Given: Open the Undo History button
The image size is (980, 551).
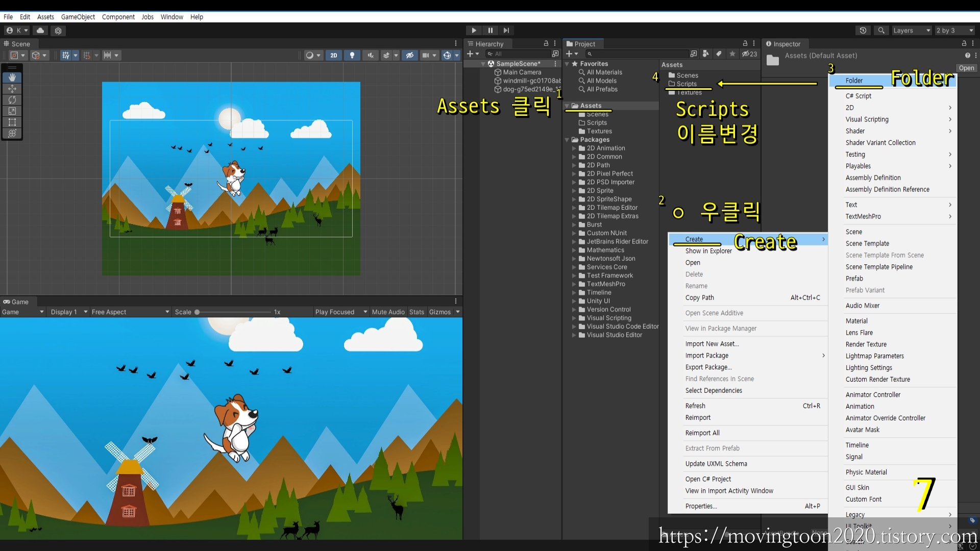Looking at the screenshot, I should point(863,31).
